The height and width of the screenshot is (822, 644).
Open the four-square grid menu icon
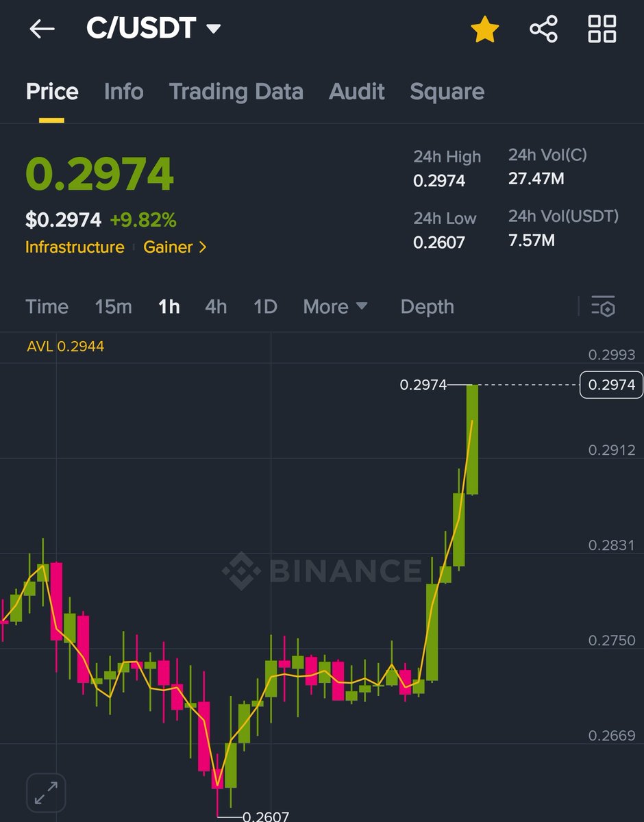click(602, 29)
